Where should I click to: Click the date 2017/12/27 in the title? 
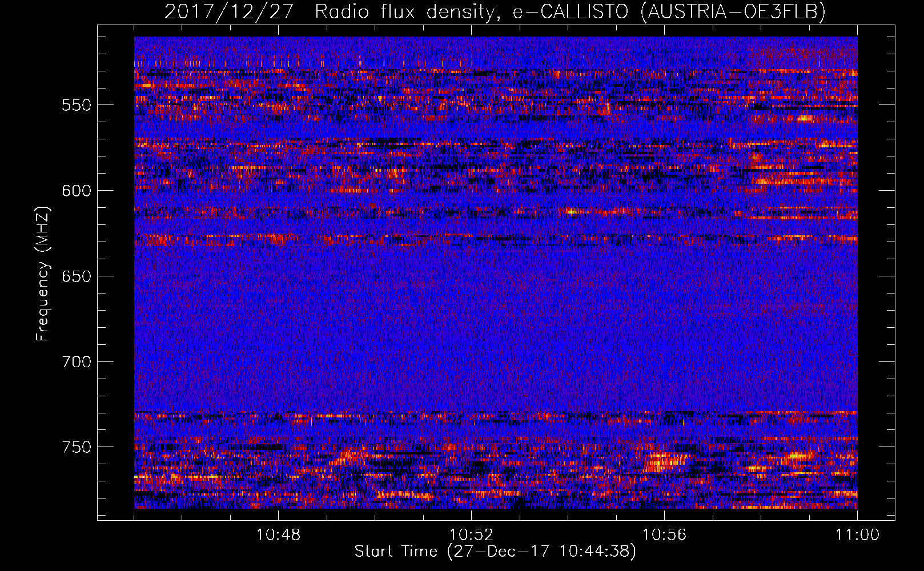pos(228,11)
